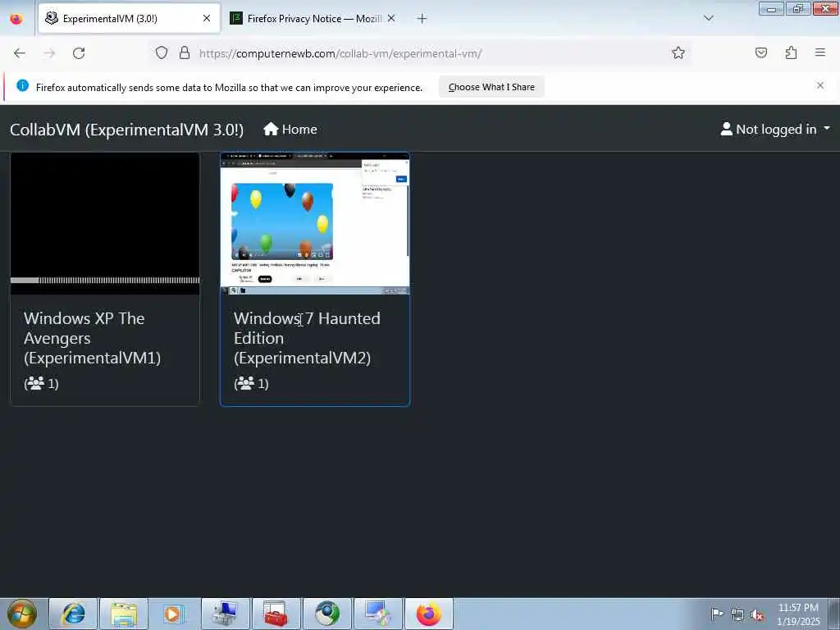
Task: Save page to Pocket icon
Action: [760, 52]
